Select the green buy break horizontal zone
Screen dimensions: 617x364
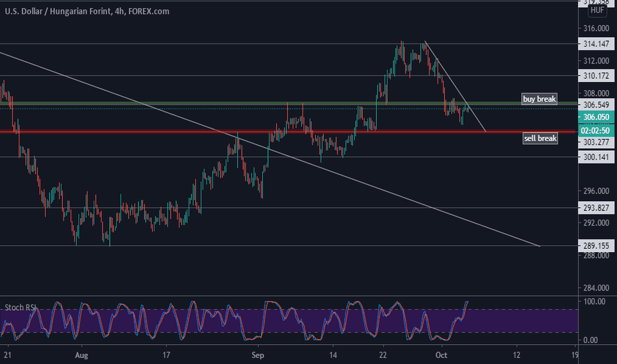point(289,103)
